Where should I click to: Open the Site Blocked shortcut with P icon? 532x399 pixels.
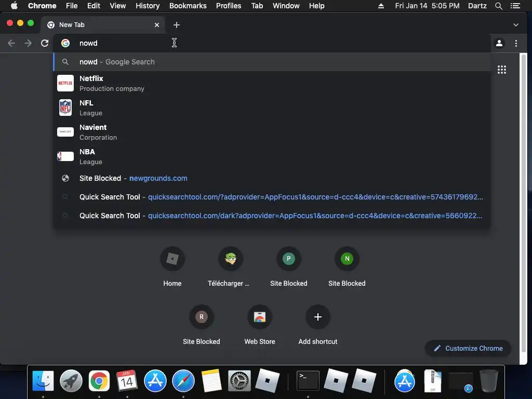(289, 267)
